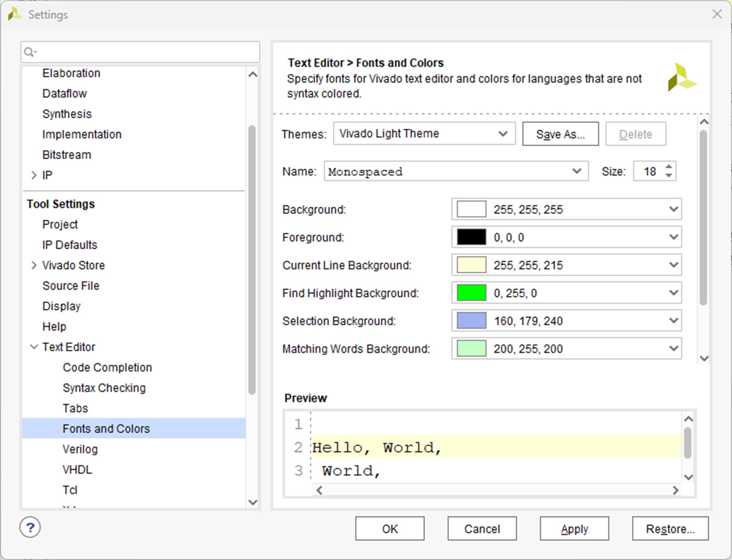This screenshot has height=560, width=732.
Task: Open the Verilog editor settings
Action: (x=80, y=449)
